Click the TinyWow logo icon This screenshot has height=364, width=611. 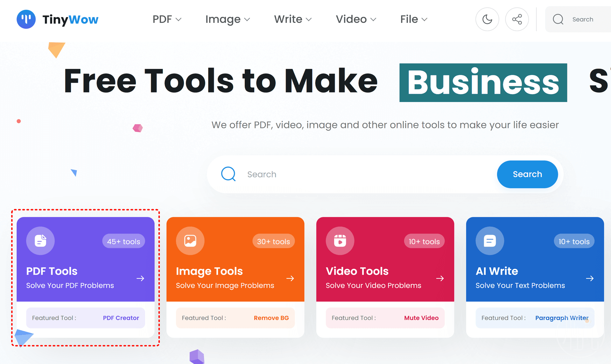26,19
